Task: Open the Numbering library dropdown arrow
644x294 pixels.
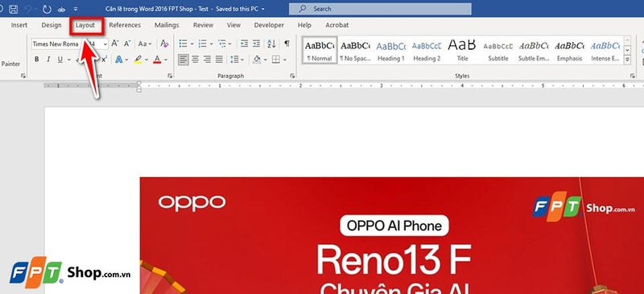Action: click(x=211, y=43)
